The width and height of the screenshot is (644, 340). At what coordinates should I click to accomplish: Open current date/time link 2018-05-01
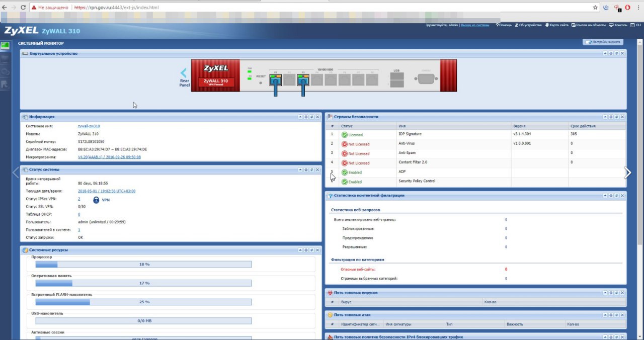click(x=106, y=191)
